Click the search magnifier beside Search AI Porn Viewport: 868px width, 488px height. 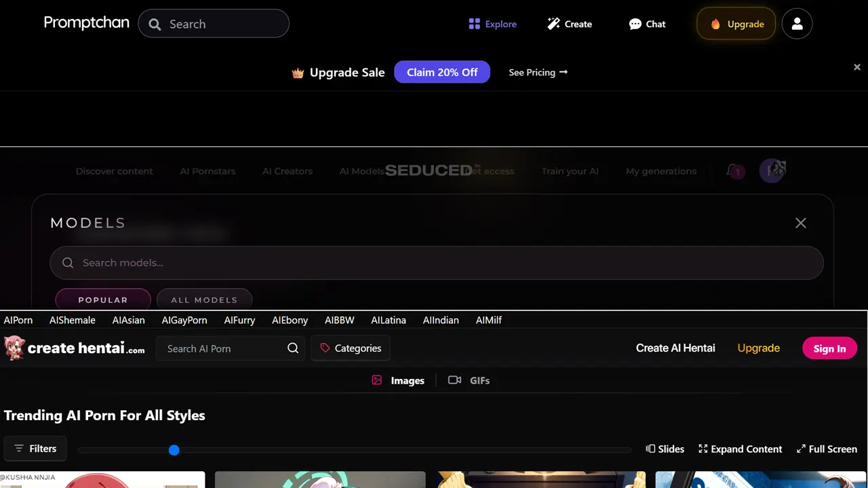tap(293, 348)
